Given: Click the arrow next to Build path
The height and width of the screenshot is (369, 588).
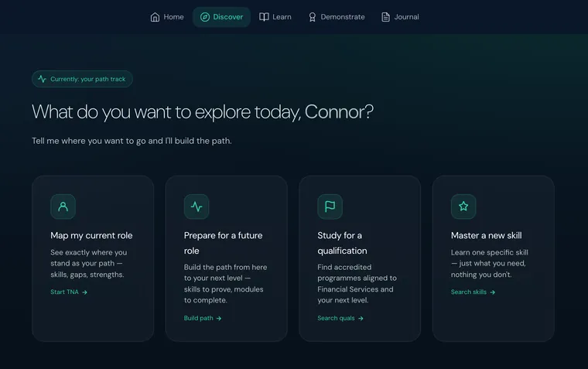Looking at the screenshot, I should click(x=219, y=319).
